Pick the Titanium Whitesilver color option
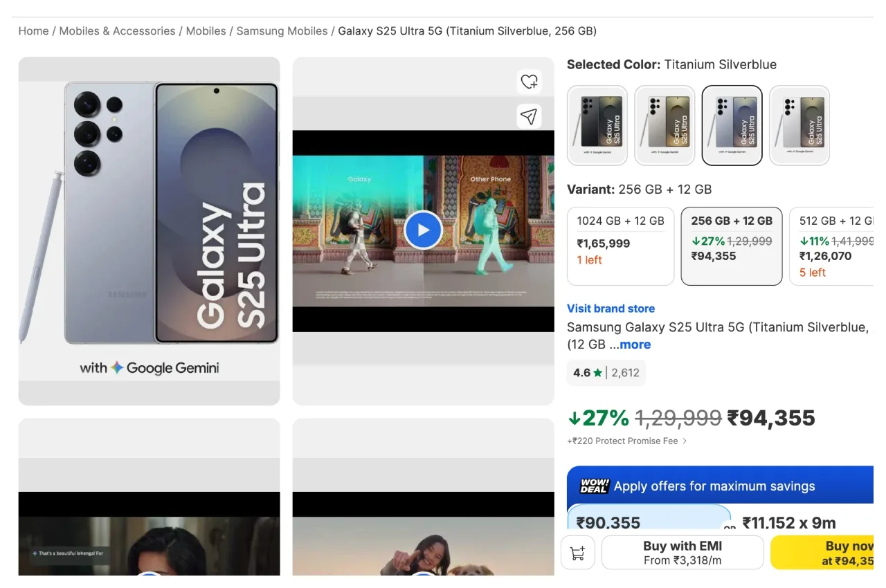Image resolution: width=886 pixels, height=588 pixels. coord(799,125)
